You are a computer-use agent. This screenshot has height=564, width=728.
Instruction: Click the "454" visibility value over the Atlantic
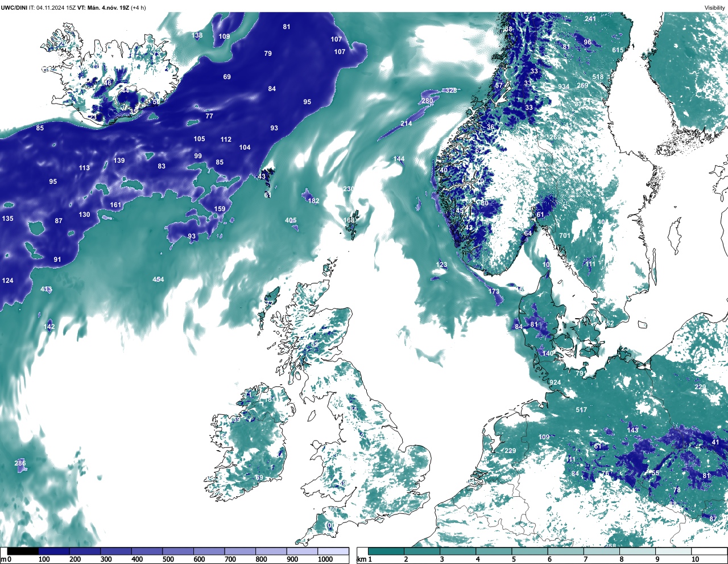click(x=158, y=279)
